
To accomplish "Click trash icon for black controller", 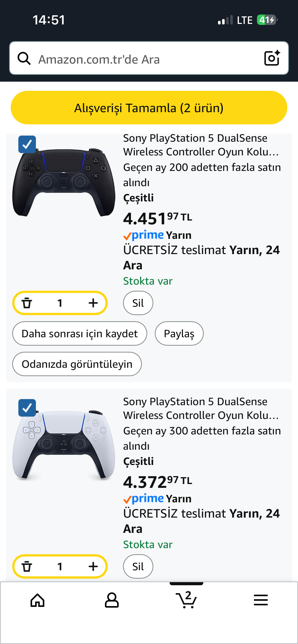I will point(27,303).
